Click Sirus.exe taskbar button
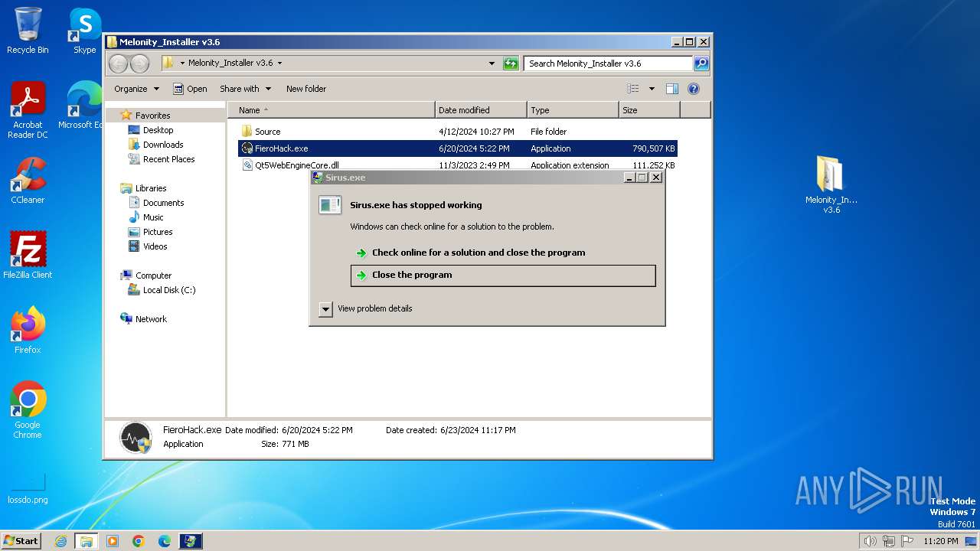980x551 pixels. coord(191,541)
